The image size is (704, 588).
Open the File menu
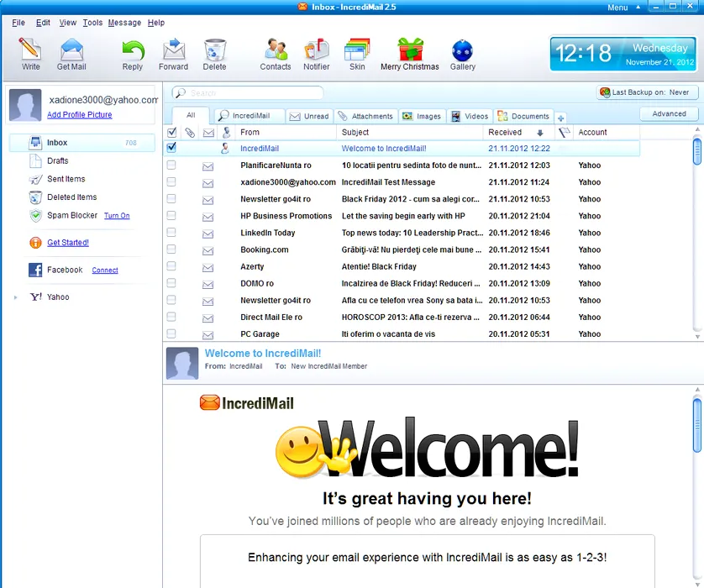tap(18, 23)
